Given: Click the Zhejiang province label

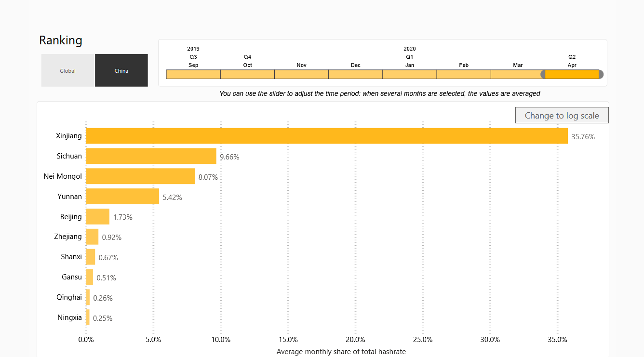Looking at the screenshot, I should [x=68, y=237].
